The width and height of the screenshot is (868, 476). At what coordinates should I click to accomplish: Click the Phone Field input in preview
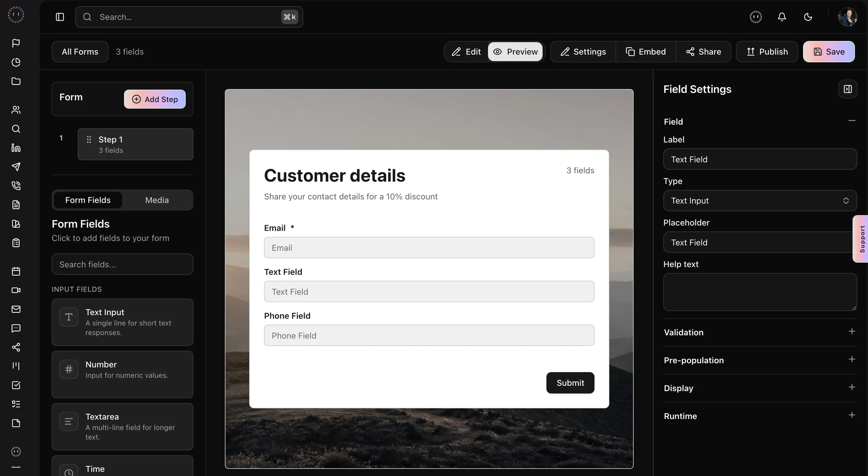tap(429, 335)
